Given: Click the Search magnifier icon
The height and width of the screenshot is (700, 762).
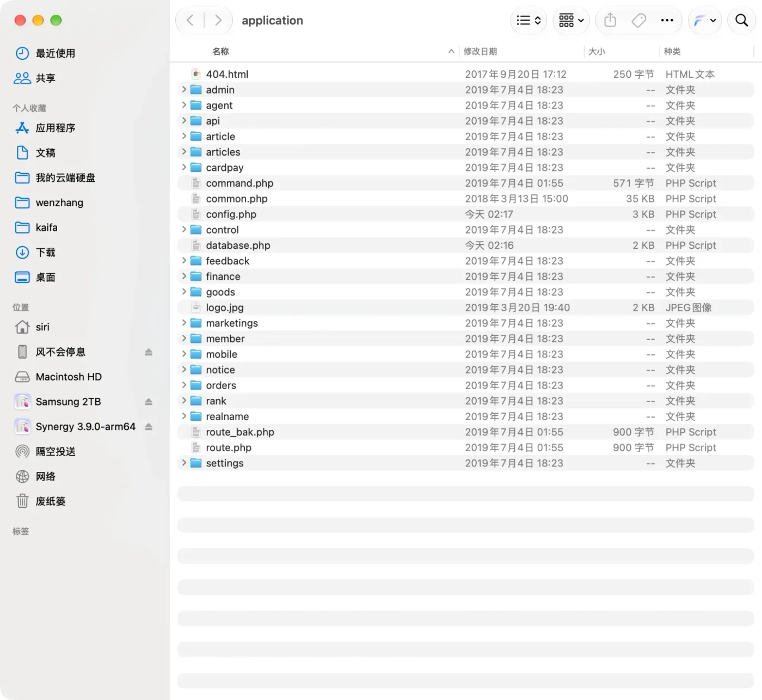Looking at the screenshot, I should pyautogui.click(x=741, y=21).
